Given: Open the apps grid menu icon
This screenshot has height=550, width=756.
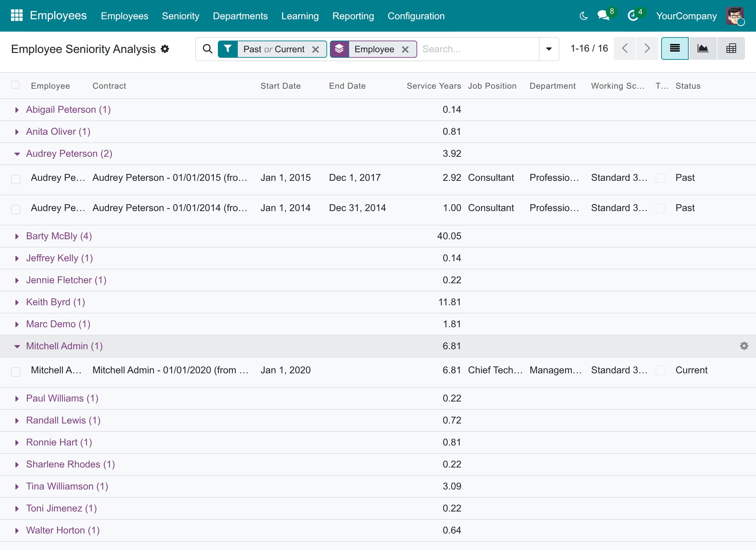Looking at the screenshot, I should point(16,15).
